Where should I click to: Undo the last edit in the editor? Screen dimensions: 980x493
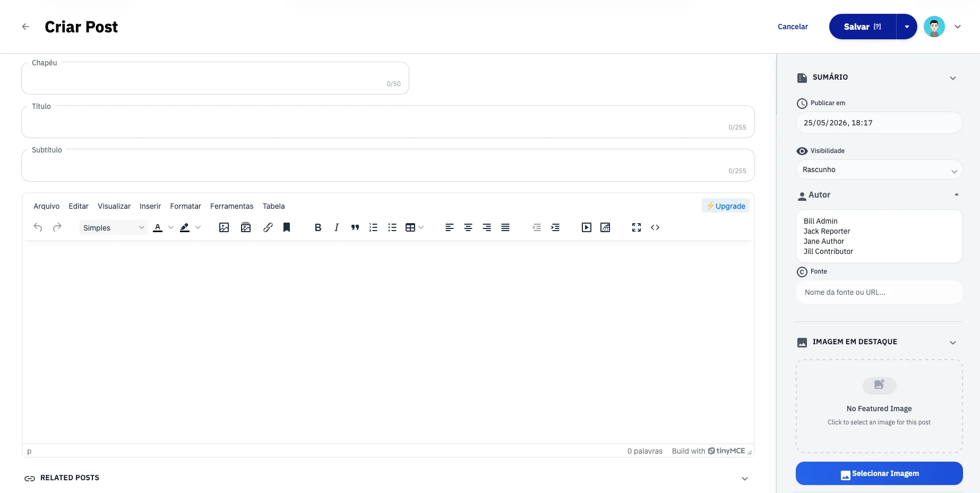(38, 227)
